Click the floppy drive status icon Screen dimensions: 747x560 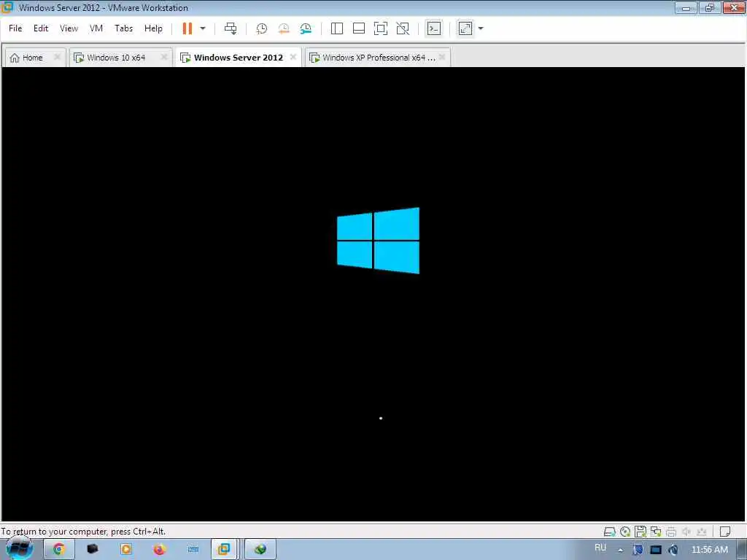point(640,532)
